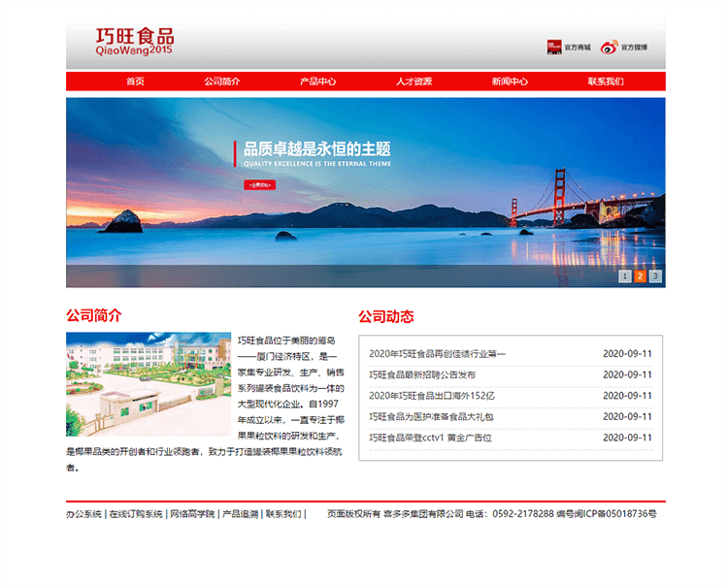This screenshot has width=728, height=585.
Task: Select the highlighted banner slide 2 indicator
Action: pyautogui.click(x=640, y=276)
